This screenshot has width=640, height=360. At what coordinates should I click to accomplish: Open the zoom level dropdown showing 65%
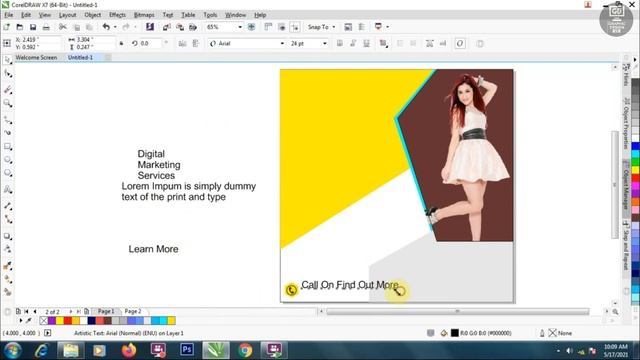tap(240, 27)
